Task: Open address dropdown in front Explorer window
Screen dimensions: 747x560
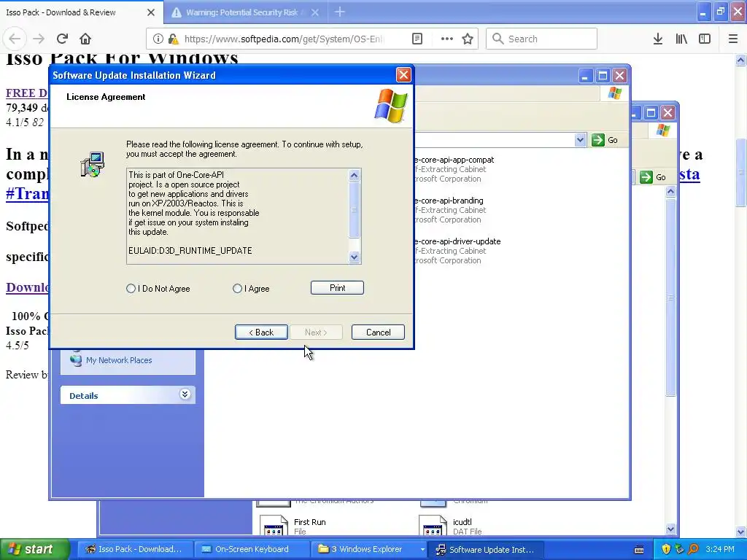Action: (x=580, y=140)
